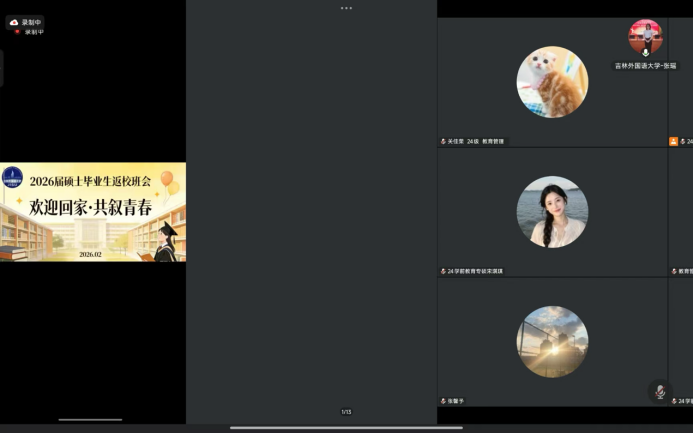Click the mic icon beside 关佳荣's name
This screenshot has height=434, width=694.
(443, 142)
